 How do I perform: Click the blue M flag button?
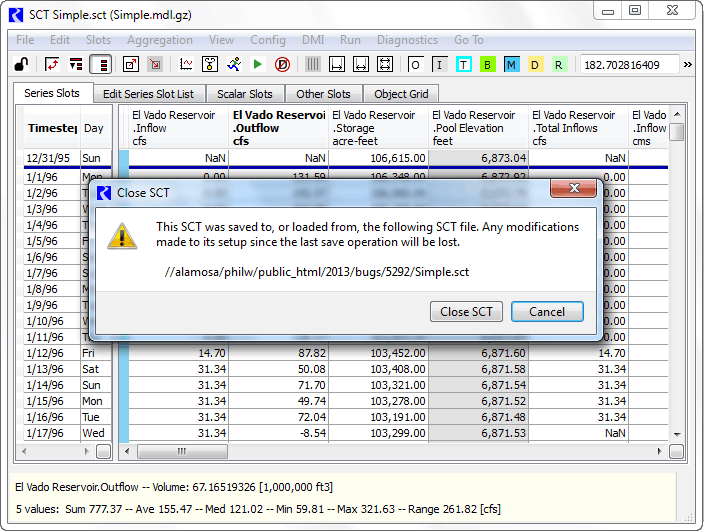[511, 65]
